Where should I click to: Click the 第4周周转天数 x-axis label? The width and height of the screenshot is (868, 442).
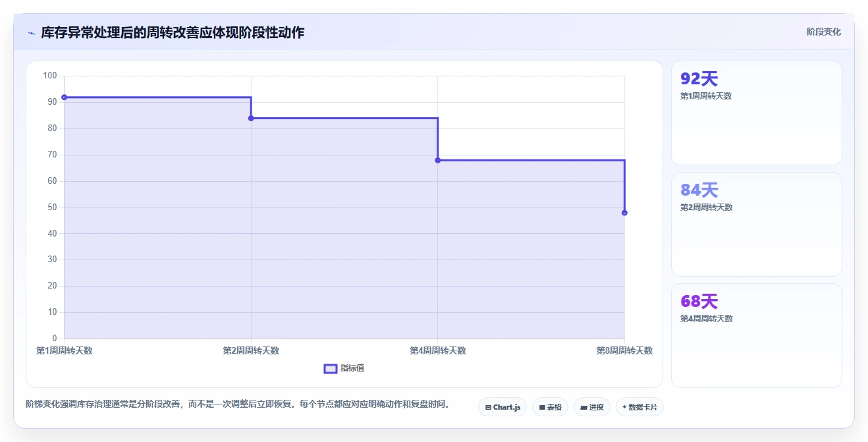[x=438, y=350]
